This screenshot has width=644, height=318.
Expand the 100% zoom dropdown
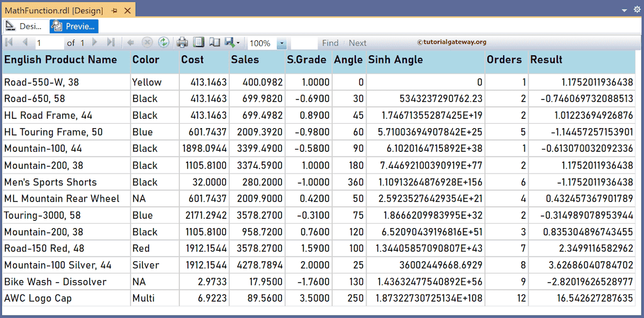pos(281,43)
